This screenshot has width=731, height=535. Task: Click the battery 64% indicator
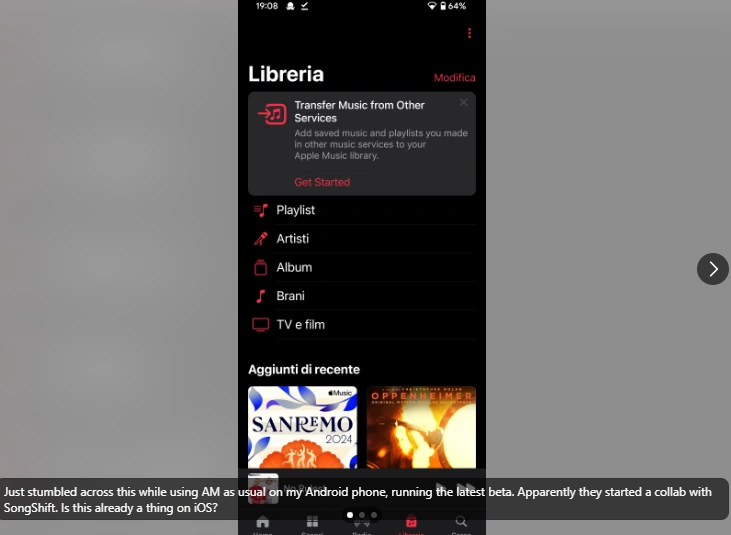point(453,6)
